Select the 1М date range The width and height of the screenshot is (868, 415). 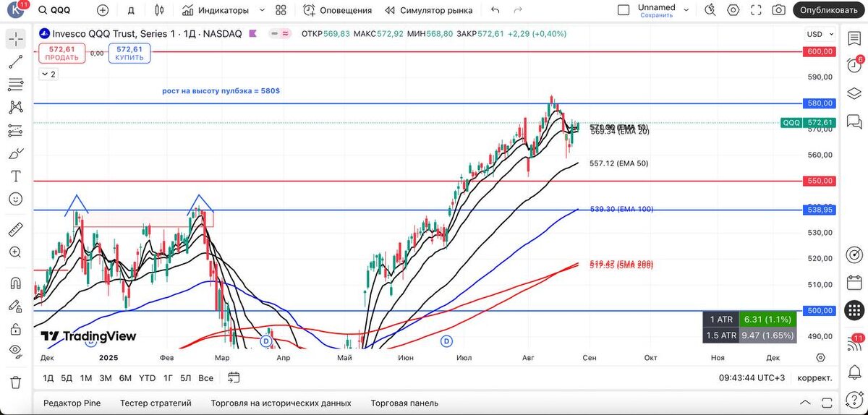[86, 378]
